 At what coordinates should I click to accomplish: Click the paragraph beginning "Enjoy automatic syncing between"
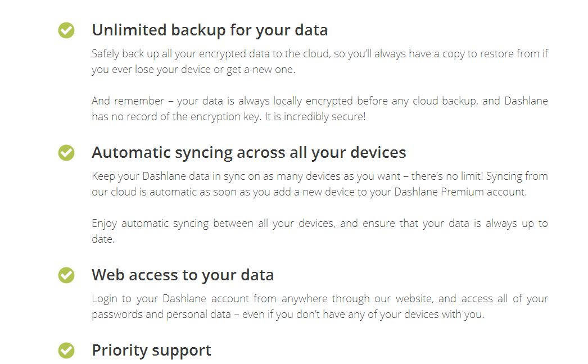point(319,231)
